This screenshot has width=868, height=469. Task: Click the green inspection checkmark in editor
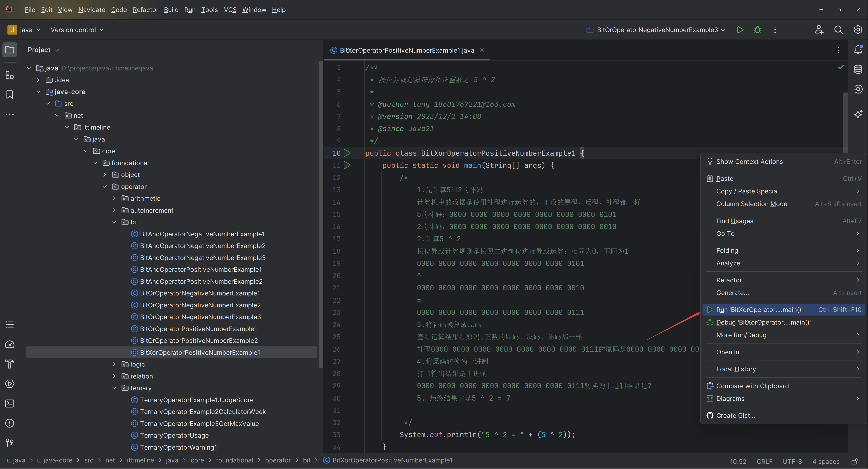(841, 67)
